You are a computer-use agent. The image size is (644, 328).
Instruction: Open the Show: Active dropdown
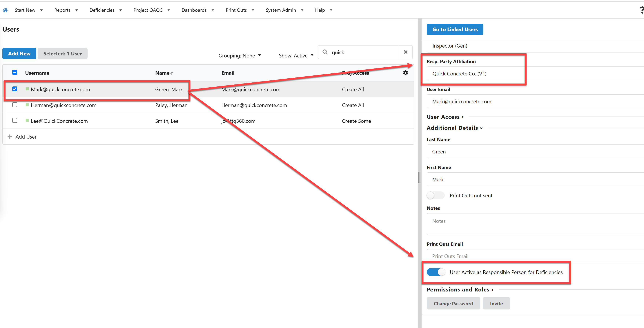(x=296, y=55)
